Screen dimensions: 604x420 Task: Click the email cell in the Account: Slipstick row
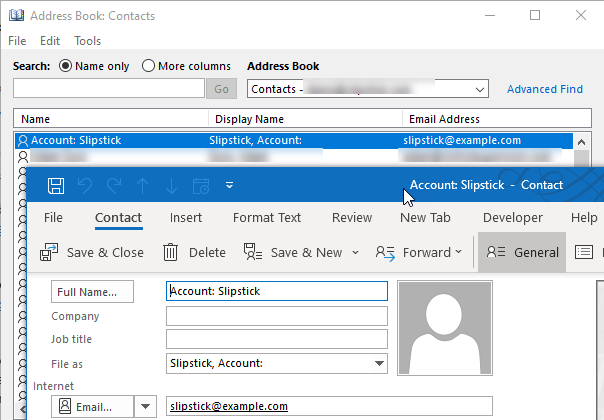coord(462,140)
